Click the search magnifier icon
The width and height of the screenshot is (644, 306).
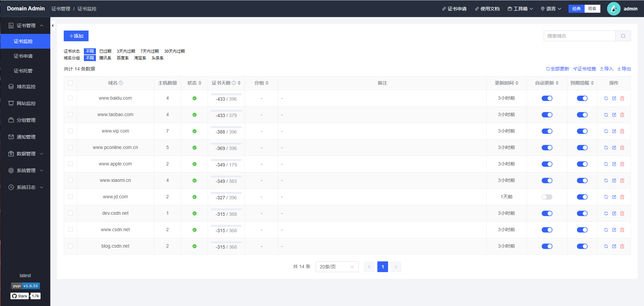(623, 36)
